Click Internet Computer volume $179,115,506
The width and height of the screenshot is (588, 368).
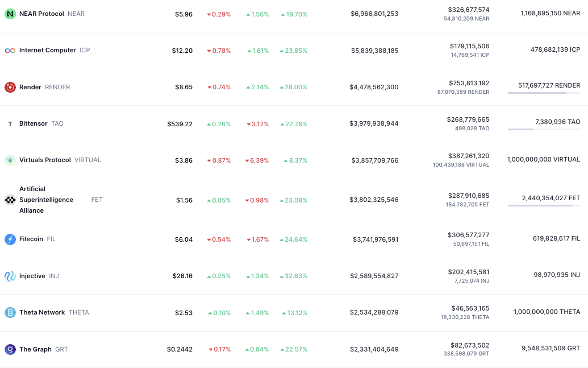click(469, 46)
